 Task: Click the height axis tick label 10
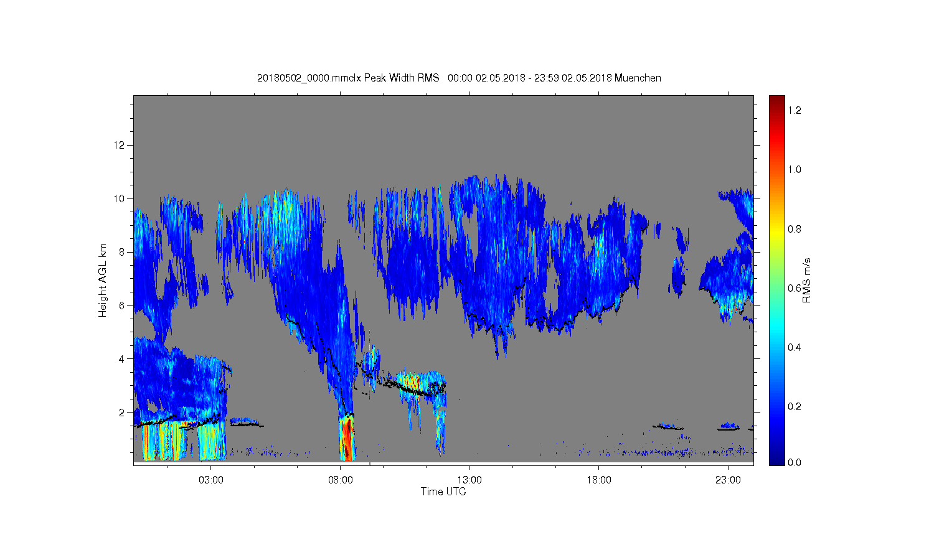pyautogui.click(x=120, y=198)
